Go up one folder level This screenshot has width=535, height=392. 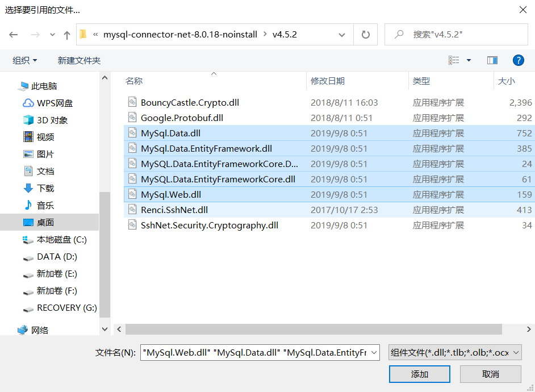[x=67, y=35]
